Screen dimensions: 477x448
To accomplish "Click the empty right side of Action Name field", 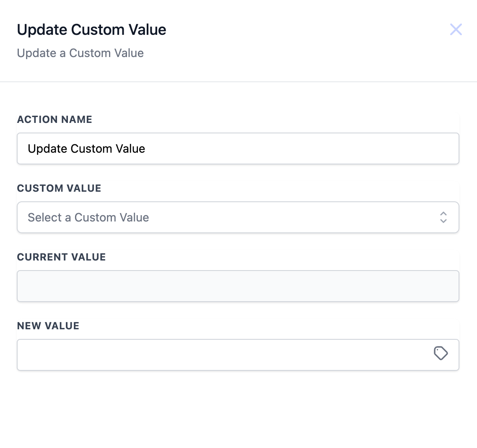I will tap(335, 148).
